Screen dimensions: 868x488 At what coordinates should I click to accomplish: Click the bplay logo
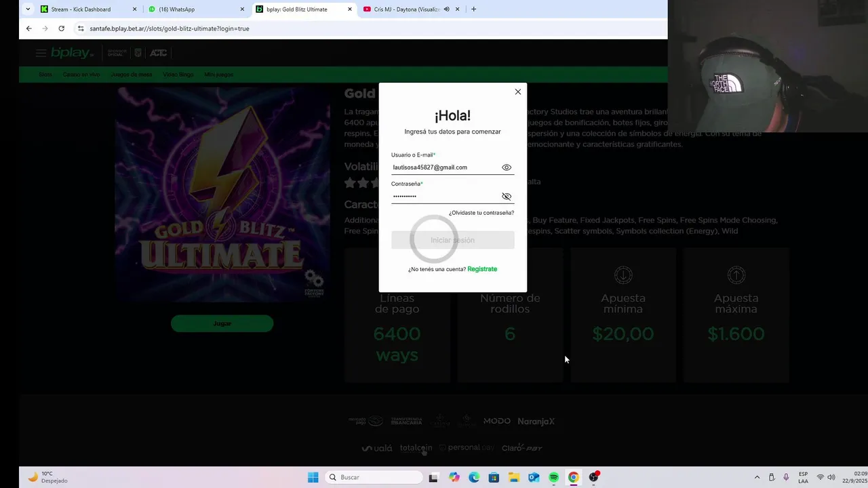point(73,53)
